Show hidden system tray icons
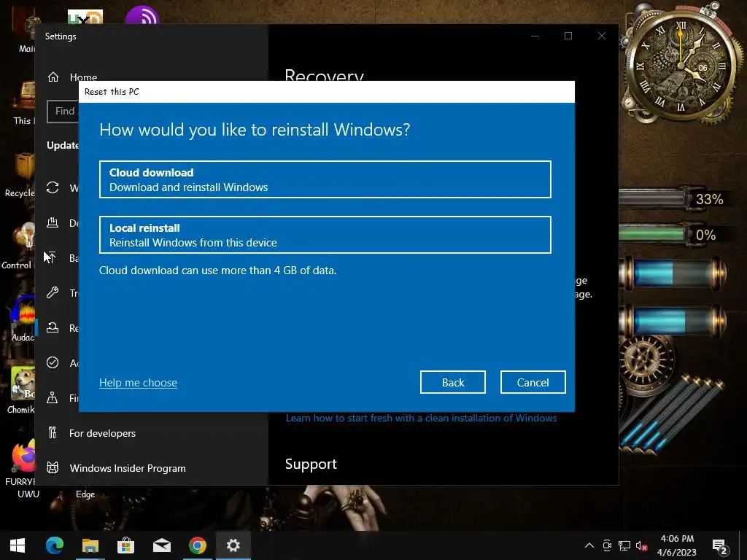The width and height of the screenshot is (747, 560). pyautogui.click(x=589, y=545)
